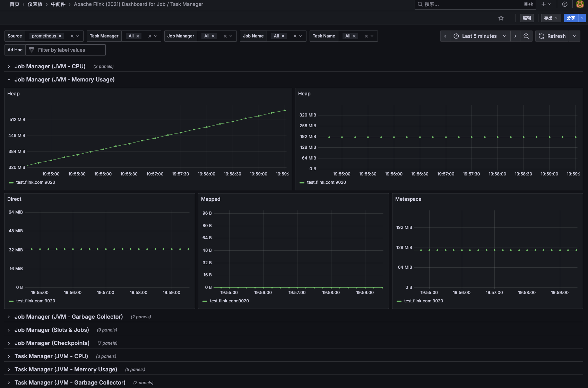Clear all Source selections
The height and width of the screenshot is (388, 588).
(72, 36)
